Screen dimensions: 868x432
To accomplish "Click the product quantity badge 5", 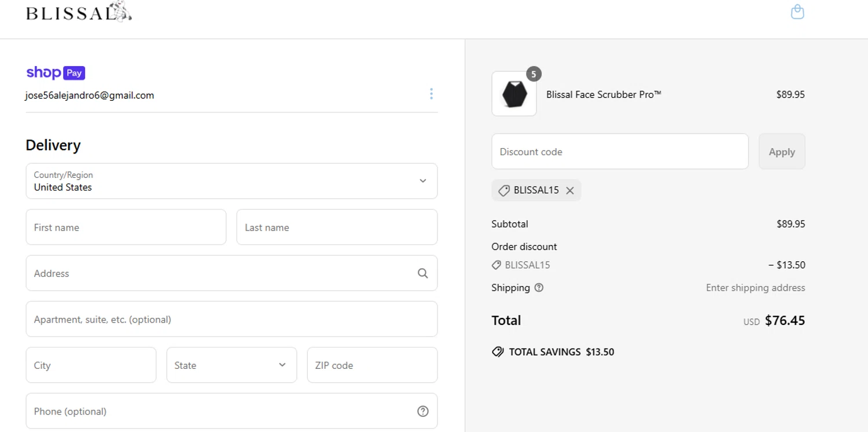I will click(534, 74).
